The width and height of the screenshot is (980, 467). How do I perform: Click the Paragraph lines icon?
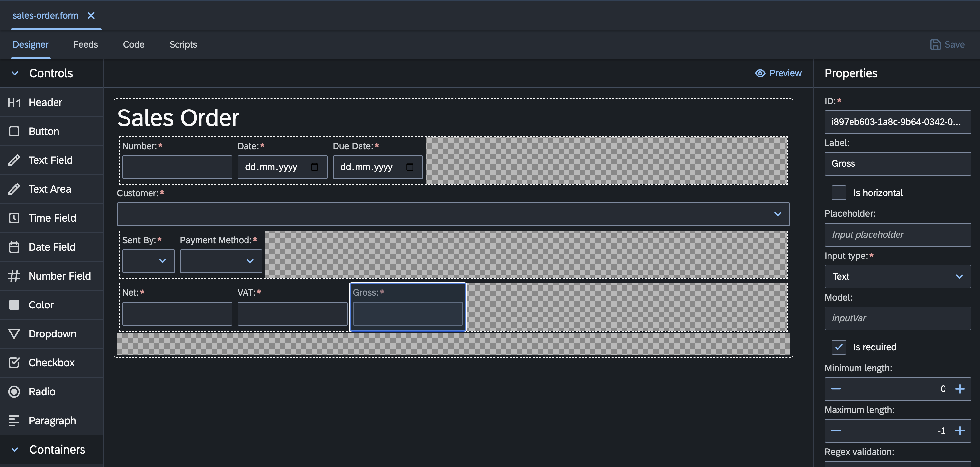coord(14,421)
